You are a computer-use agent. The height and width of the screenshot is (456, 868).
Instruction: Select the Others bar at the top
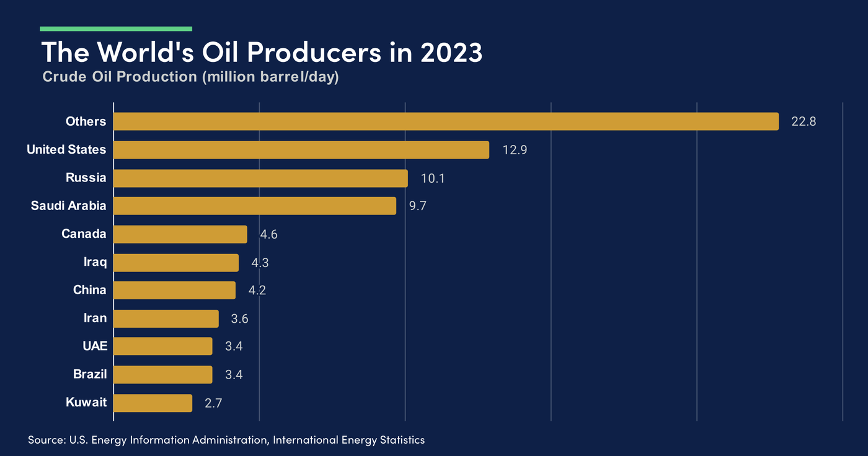coord(434,121)
